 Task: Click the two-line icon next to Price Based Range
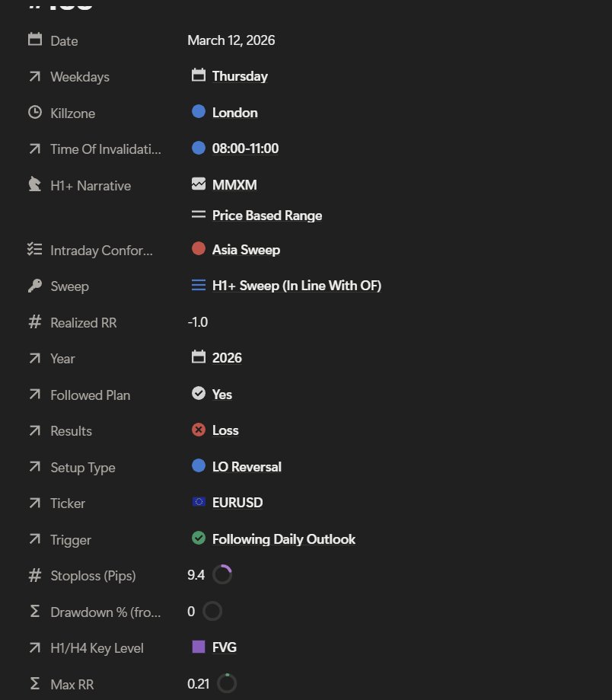[199, 215]
